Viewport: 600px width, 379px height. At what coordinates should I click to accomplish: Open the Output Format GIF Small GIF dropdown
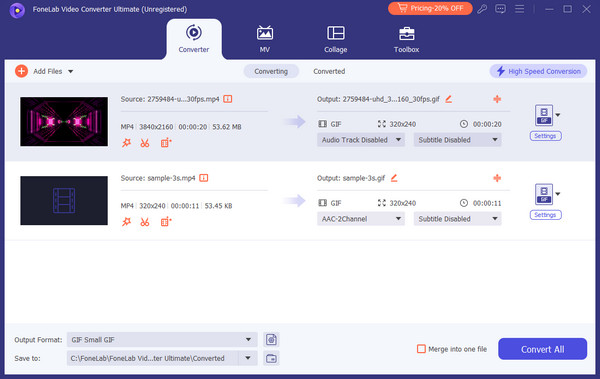(162, 340)
